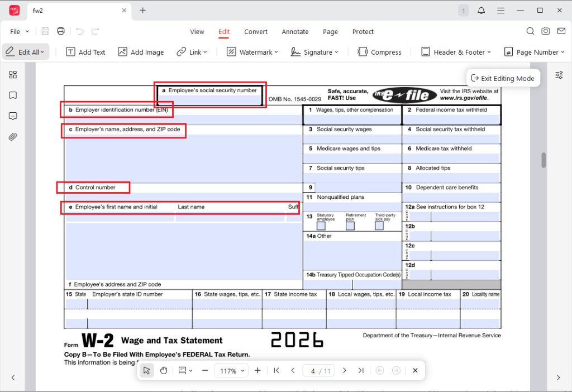Click the Federal income tax withheld field
The width and height of the screenshot is (572, 392).
pos(451,119)
